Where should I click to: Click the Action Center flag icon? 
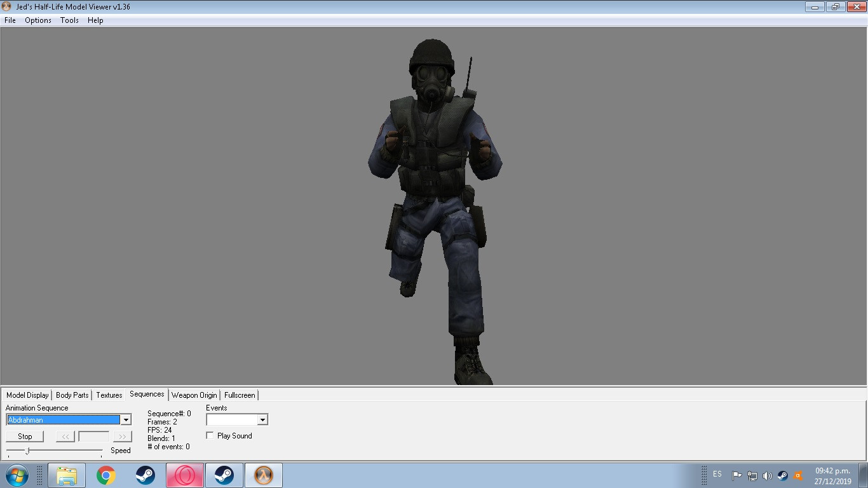[737, 475]
